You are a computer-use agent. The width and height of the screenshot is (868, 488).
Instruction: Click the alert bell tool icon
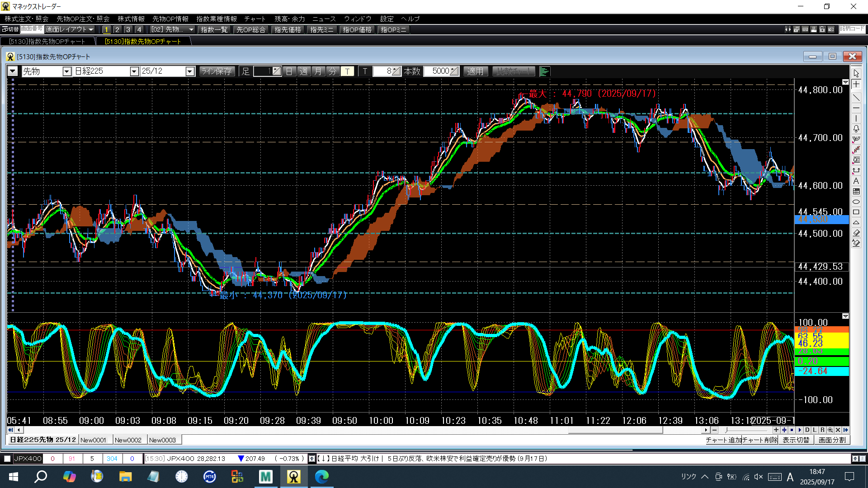(x=856, y=129)
